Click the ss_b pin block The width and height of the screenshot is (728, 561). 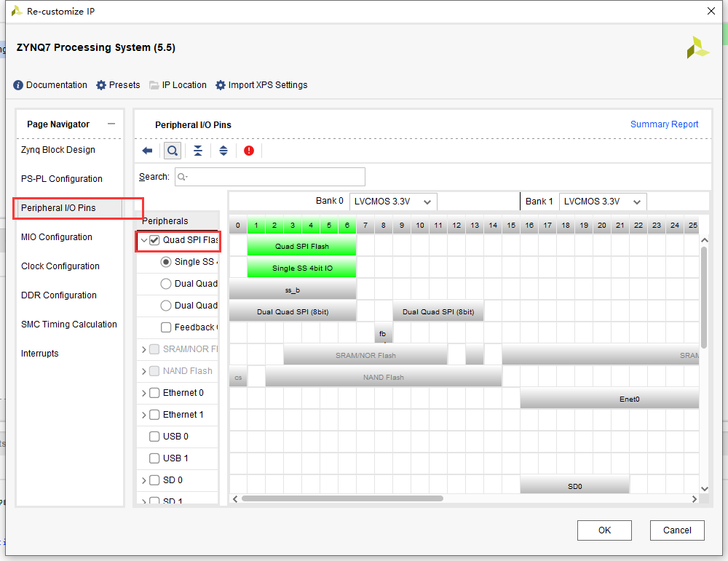tap(293, 290)
